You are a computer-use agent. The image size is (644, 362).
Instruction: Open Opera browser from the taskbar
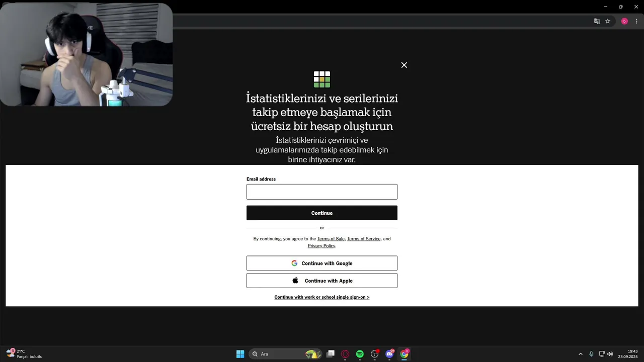click(x=345, y=354)
